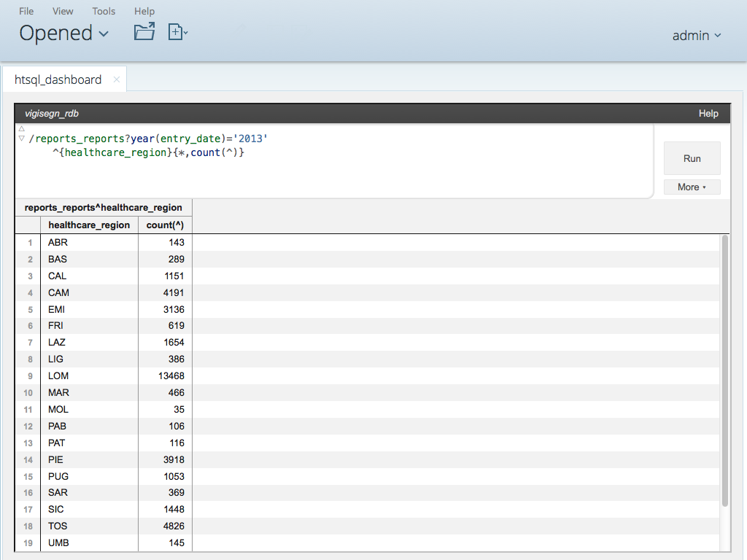747x560 pixels.
Task: Click count value 1053
Action: coord(174,476)
